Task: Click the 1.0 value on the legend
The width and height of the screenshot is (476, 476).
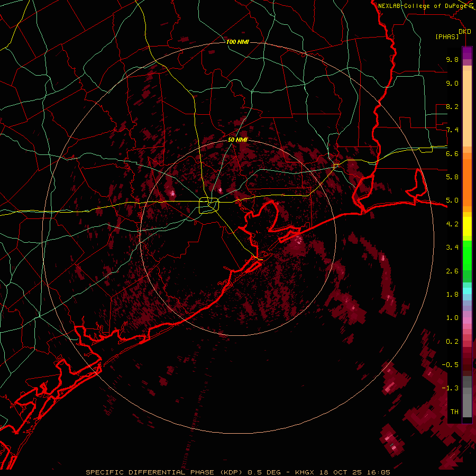Action: tap(452, 318)
